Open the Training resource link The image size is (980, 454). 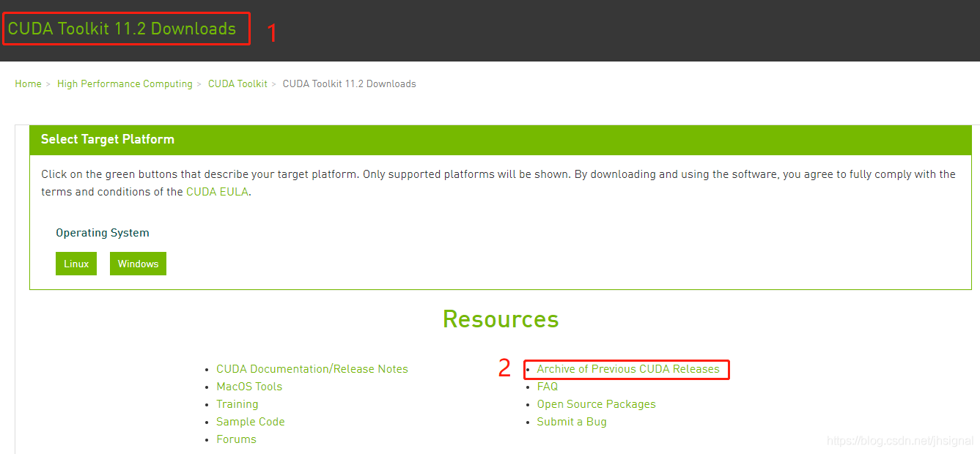click(x=237, y=404)
